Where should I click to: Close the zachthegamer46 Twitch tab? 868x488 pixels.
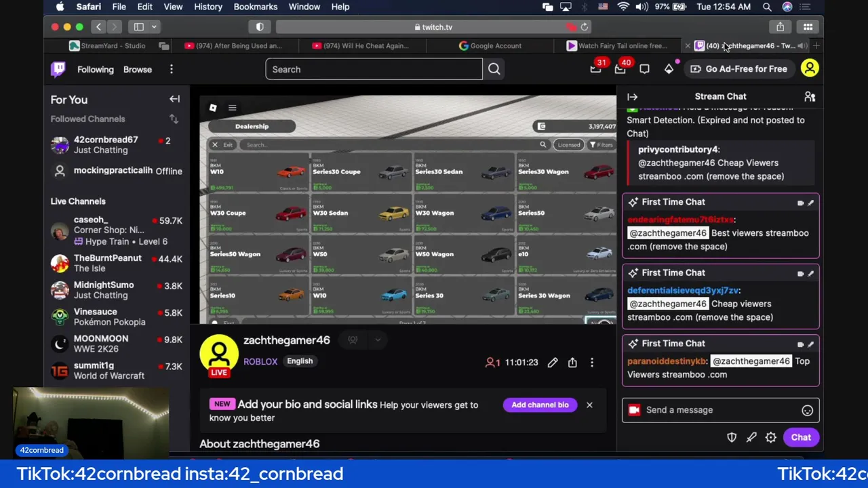tap(688, 45)
